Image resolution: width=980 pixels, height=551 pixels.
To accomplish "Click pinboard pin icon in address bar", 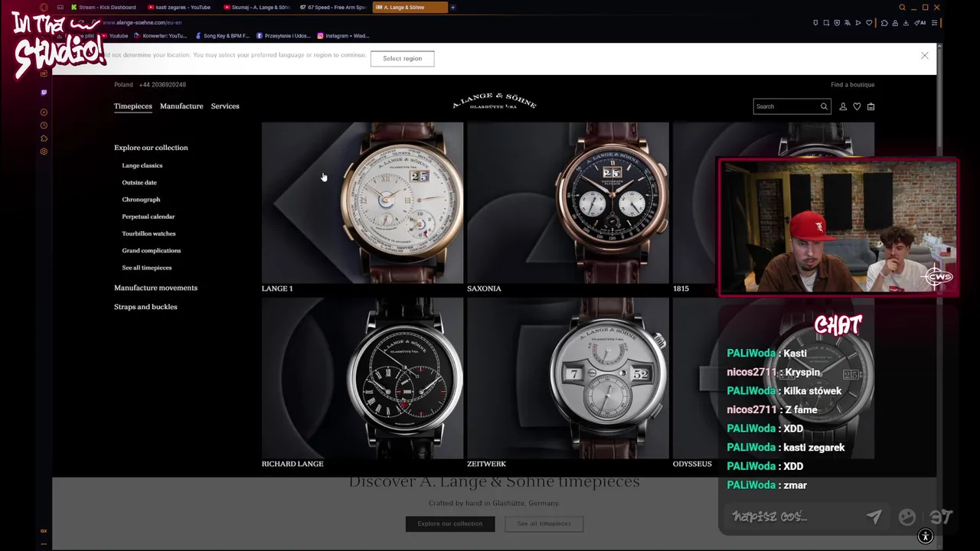I will 815,23.
